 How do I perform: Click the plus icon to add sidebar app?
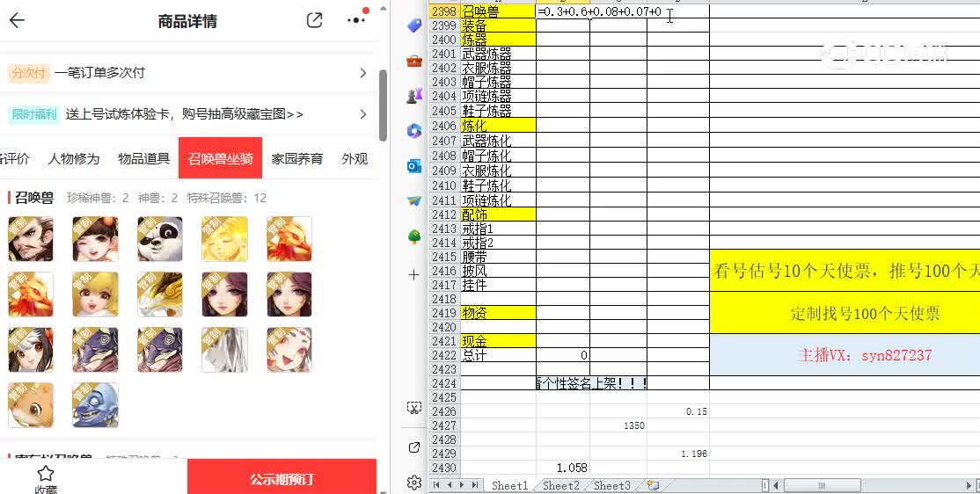point(413,274)
